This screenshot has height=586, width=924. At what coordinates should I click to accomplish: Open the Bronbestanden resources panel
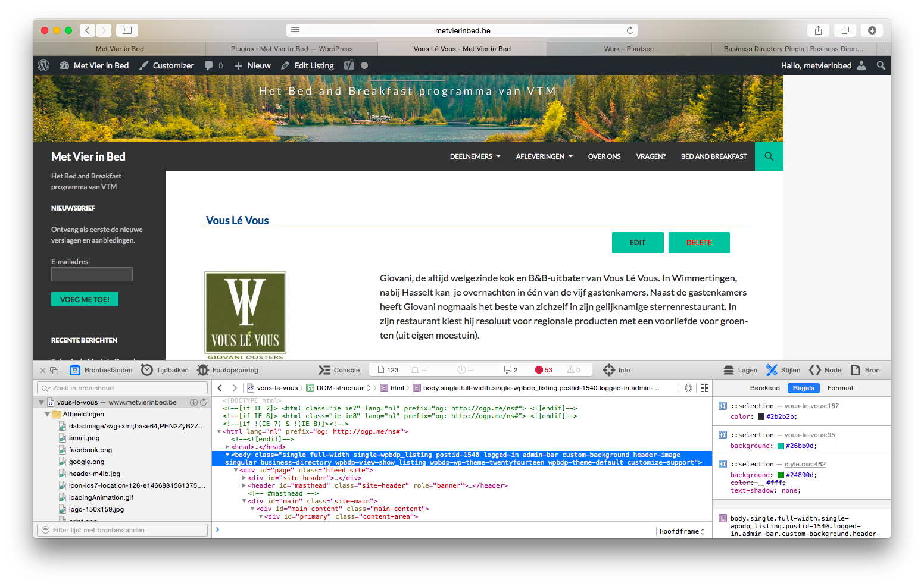pyautogui.click(x=101, y=370)
